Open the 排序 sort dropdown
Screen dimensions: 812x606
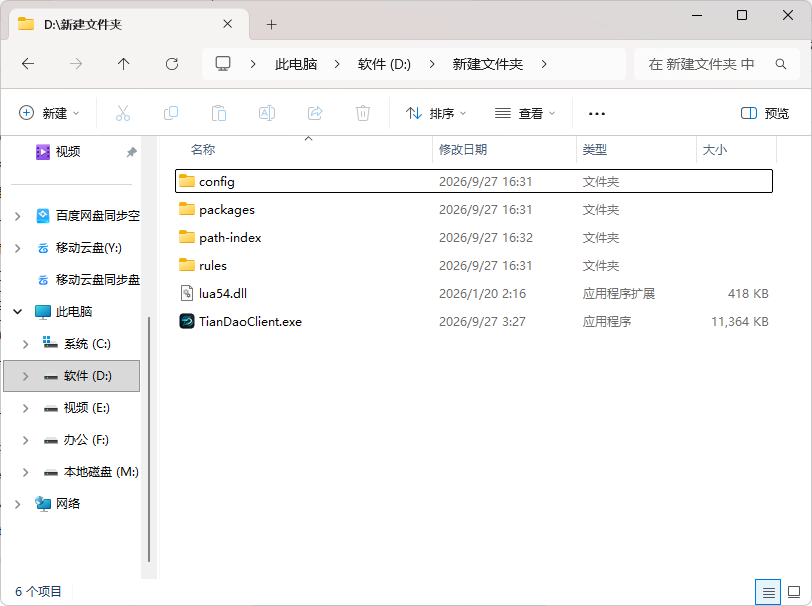point(436,113)
